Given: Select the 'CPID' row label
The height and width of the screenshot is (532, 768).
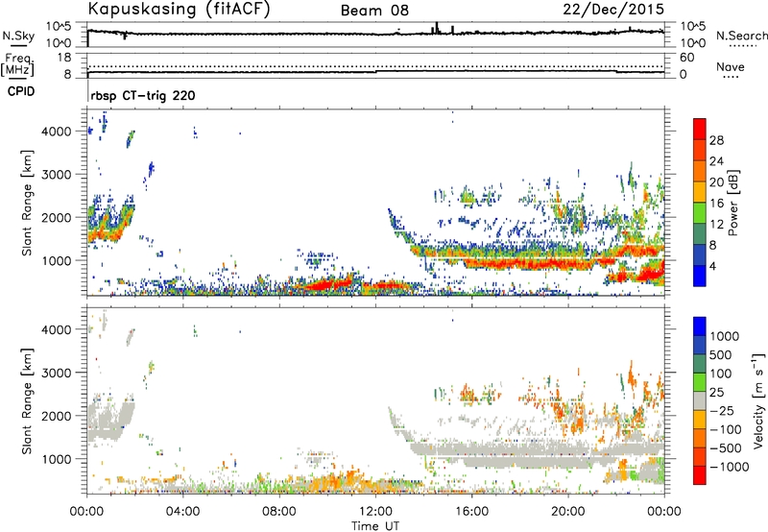Looking at the screenshot, I should click(21, 91).
